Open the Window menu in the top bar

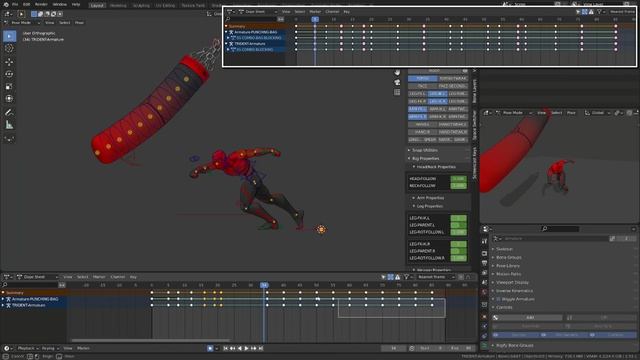tap(60, 4)
